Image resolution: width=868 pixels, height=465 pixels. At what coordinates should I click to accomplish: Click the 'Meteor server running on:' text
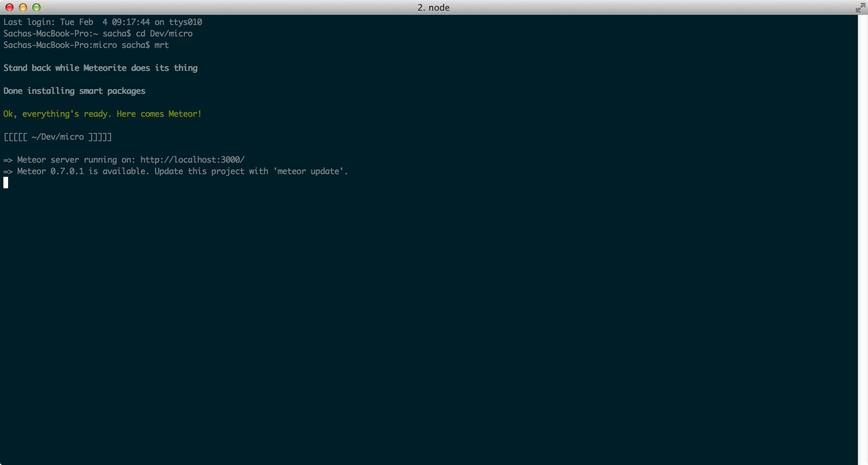click(76, 160)
